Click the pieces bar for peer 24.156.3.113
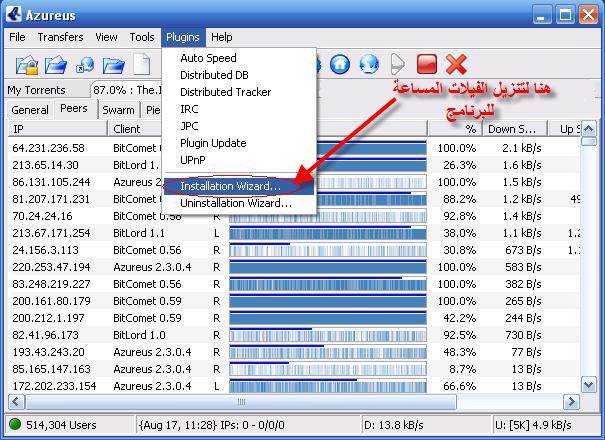This screenshot has height=440, width=605. 328,250
